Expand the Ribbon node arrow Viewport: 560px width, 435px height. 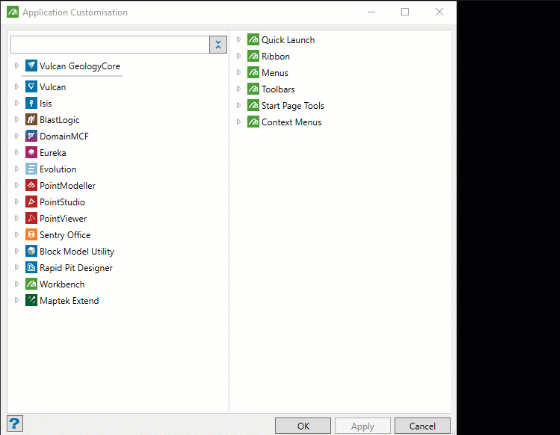(239, 56)
